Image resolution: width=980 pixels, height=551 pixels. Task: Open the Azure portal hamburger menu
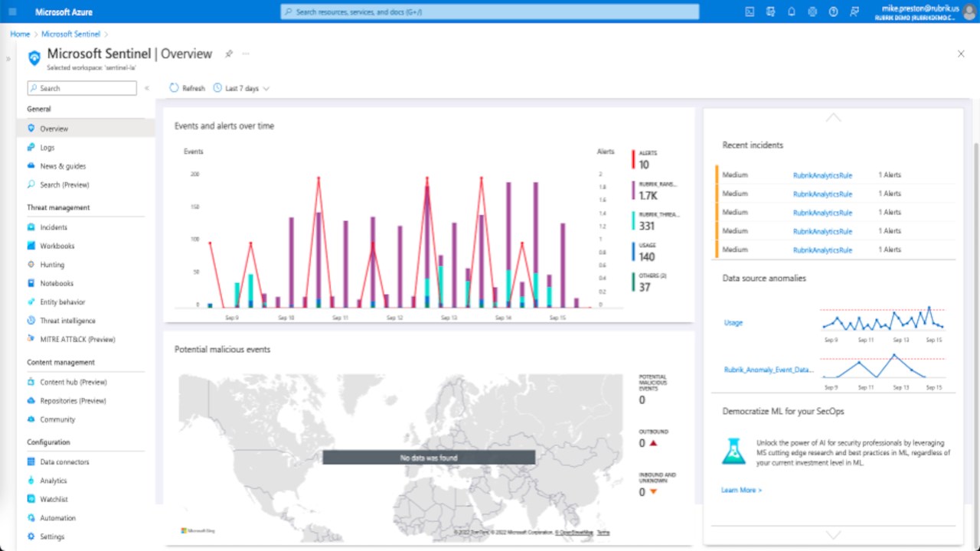[x=12, y=11]
